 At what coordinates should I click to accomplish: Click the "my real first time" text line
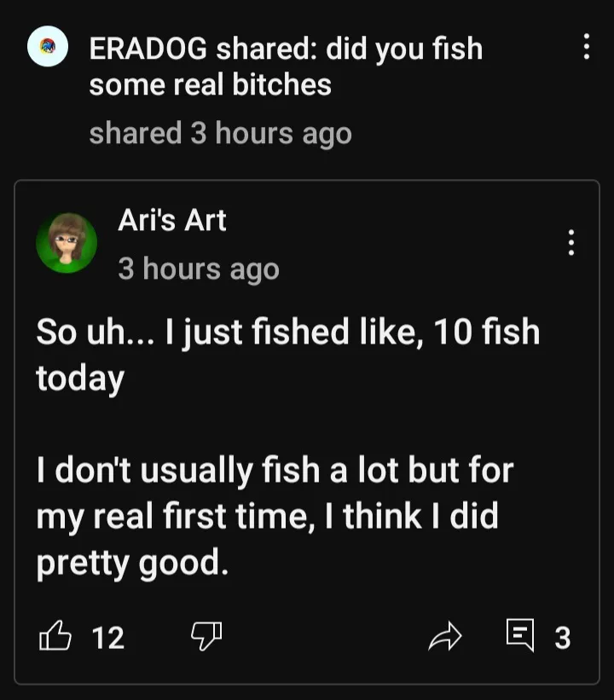(266, 517)
